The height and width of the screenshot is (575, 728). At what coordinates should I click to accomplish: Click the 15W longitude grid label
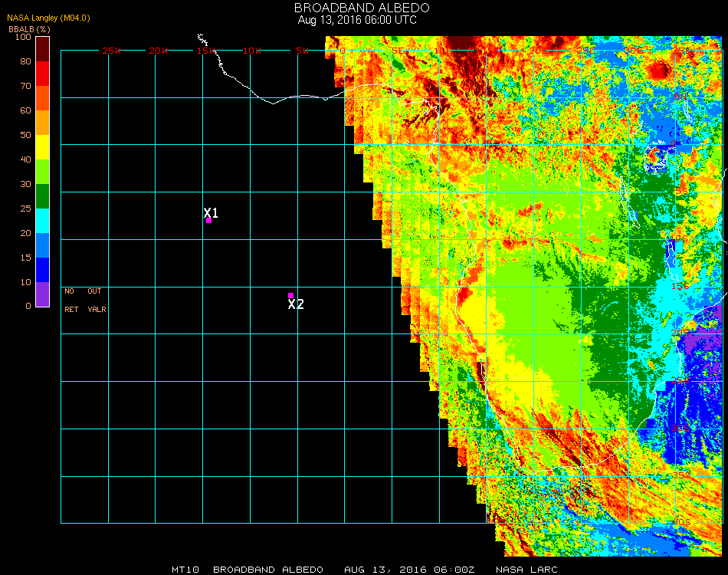[205, 51]
